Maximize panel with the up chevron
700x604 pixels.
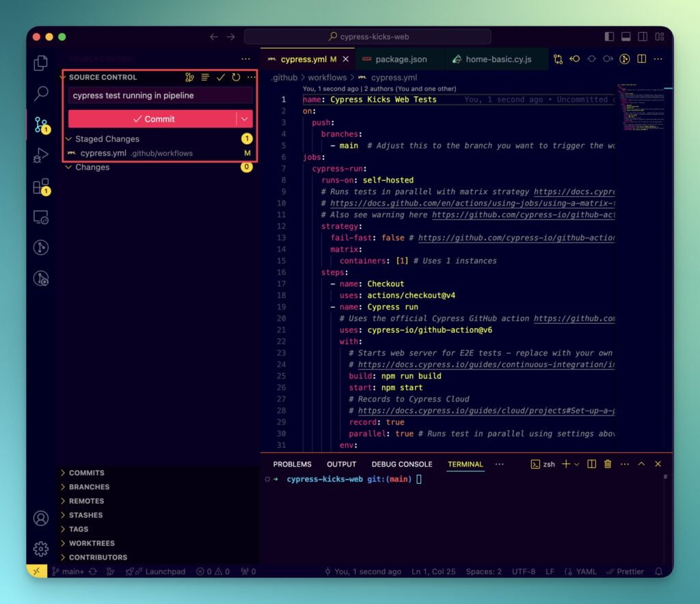pyautogui.click(x=641, y=464)
